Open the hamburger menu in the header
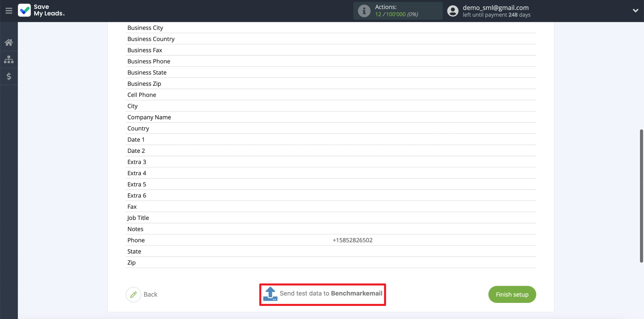Image resolution: width=644 pixels, height=319 pixels. 9,11
